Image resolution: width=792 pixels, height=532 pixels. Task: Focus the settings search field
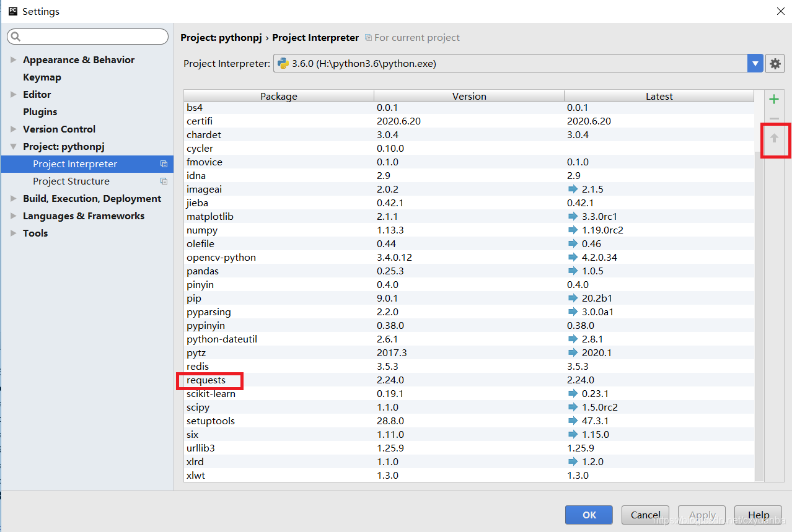tap(87, 37)
